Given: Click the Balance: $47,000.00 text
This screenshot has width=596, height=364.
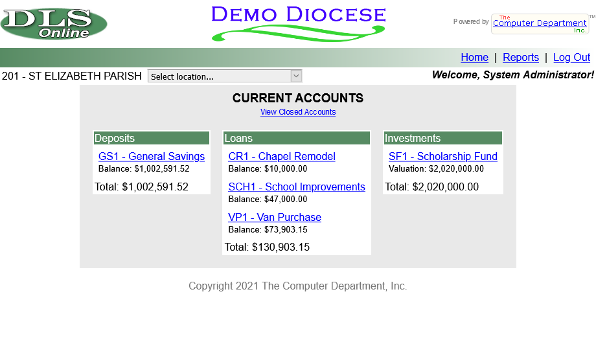Looking at the screenshot, I should (x=268, y=199).
